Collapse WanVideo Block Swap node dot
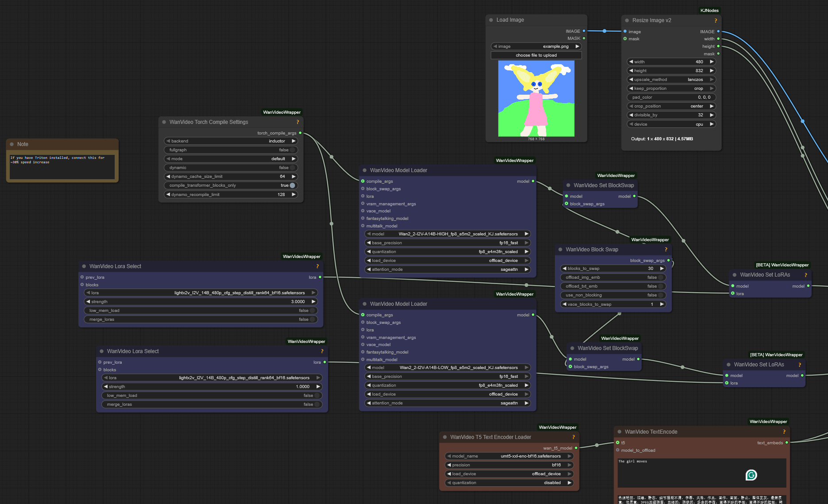 click(561, 250)
